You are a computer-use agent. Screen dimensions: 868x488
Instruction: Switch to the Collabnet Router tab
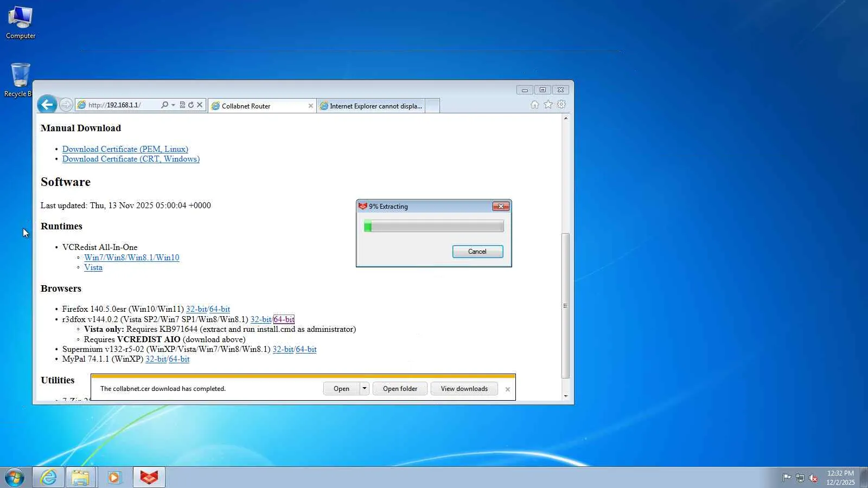(263, 106)
